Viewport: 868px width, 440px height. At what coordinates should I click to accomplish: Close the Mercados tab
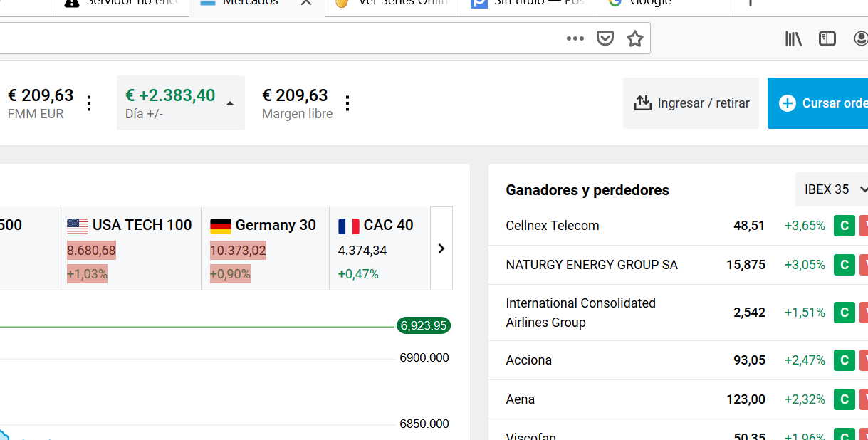(305, 2)
